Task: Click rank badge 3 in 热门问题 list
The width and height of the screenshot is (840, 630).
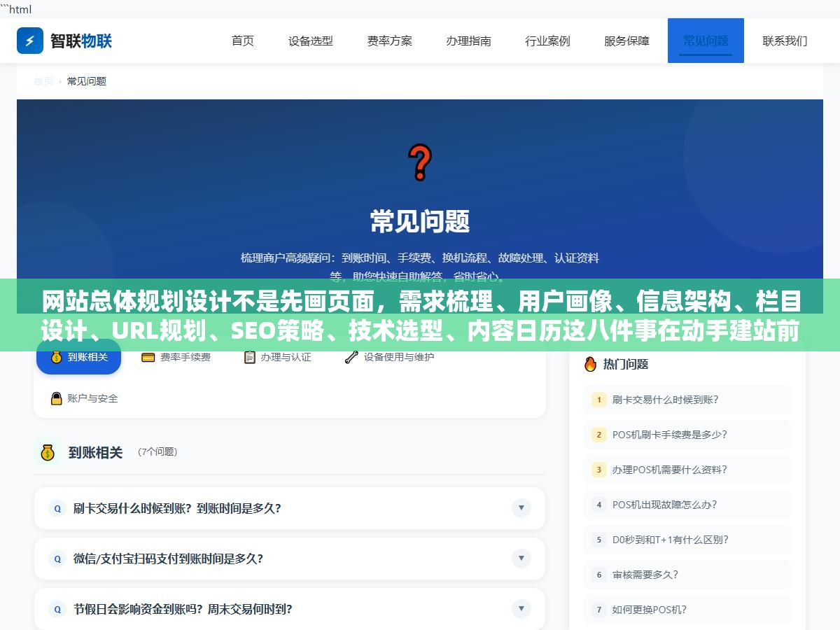Action: pyautogui.click(x=598, y=470)
